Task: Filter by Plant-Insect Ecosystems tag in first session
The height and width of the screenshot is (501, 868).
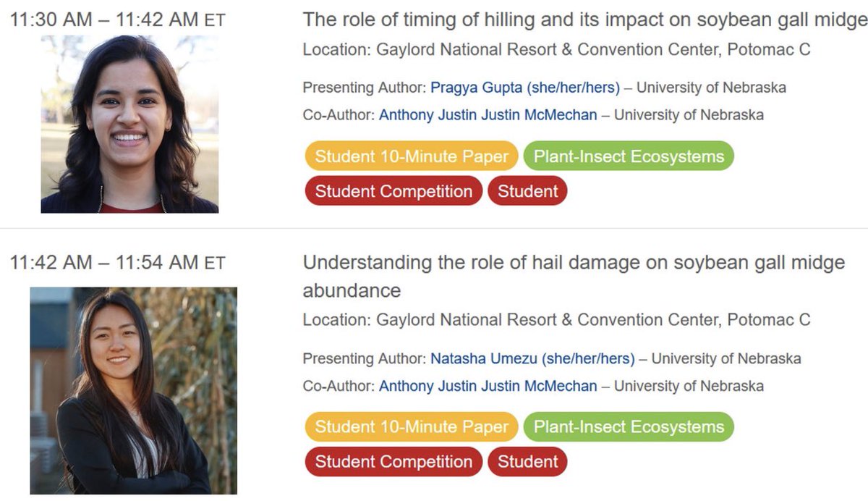Action: tap(629, 156)
